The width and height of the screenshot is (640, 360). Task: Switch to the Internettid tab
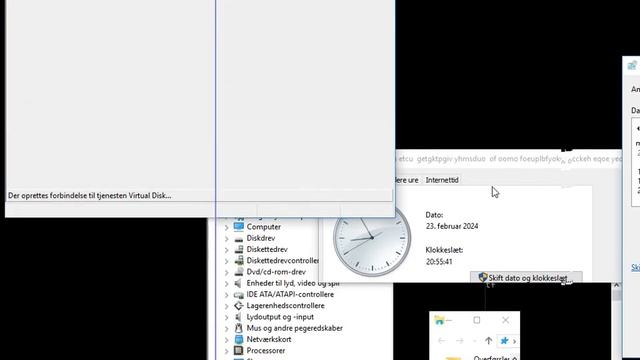tap(442, 180)
